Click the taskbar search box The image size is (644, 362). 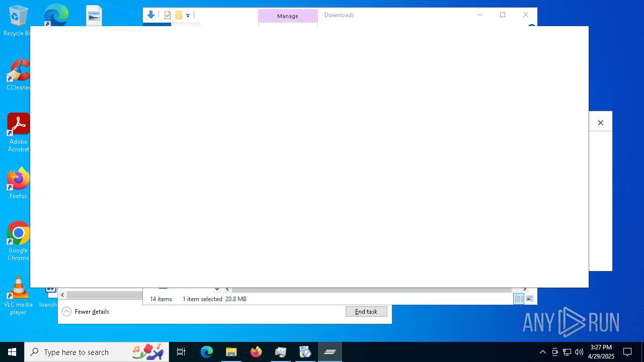[x=97, y=352]
